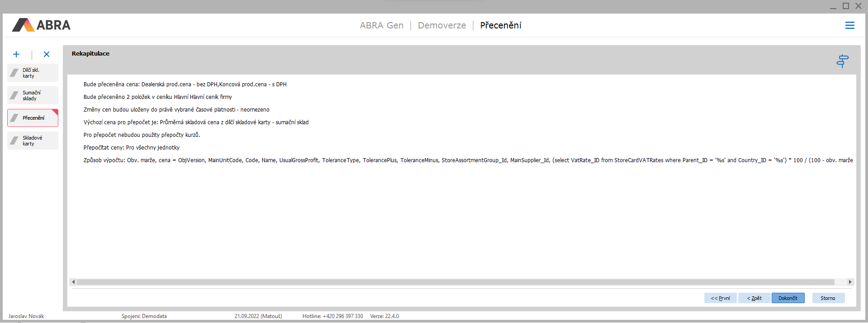868x323 pixels.
Task: Open the hamburger menu icon
Action: click(x=849, y=25)
